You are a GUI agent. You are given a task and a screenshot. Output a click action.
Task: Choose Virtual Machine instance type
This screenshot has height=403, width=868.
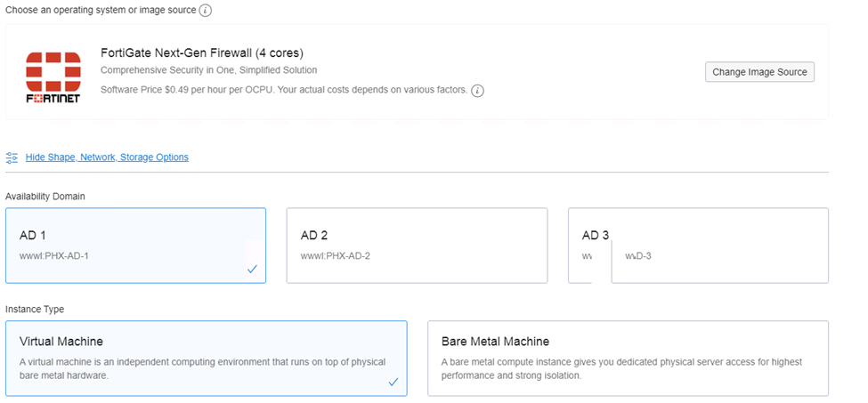[207, 359]
